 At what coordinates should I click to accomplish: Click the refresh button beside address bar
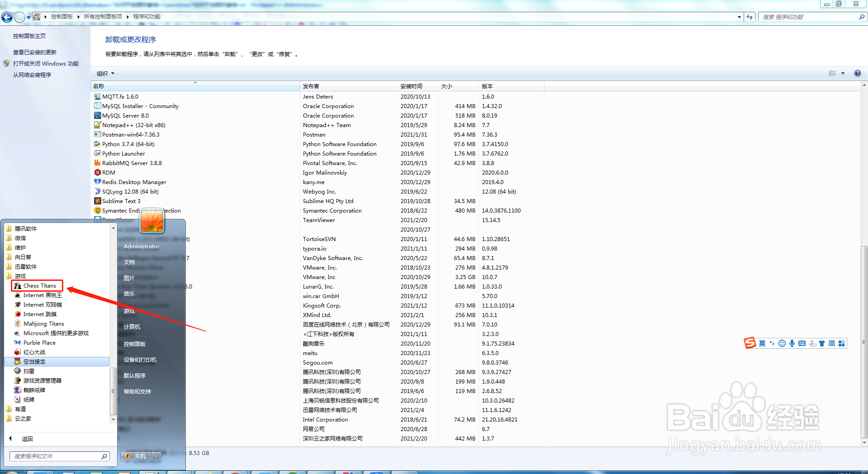[750, 17]
